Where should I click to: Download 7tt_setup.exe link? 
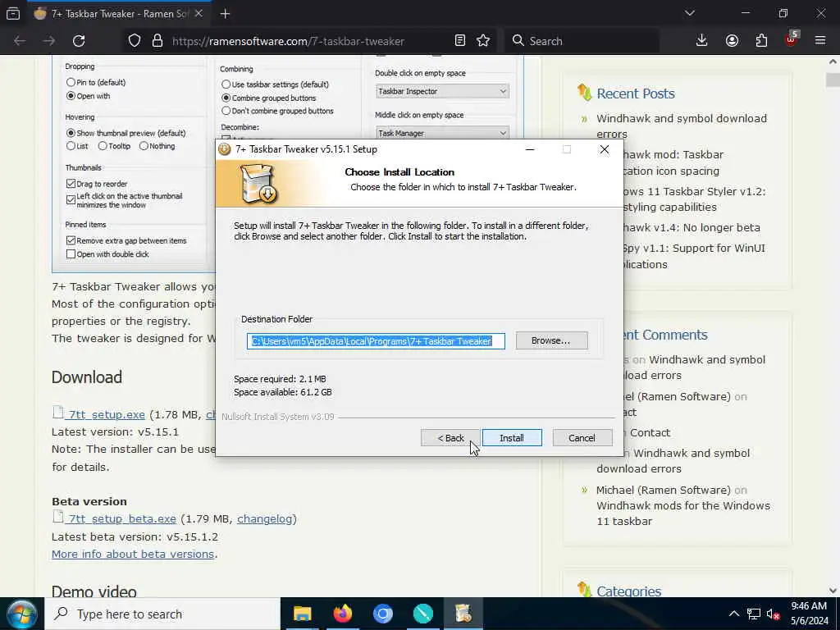pyautogui.click(x=107, y=414)
